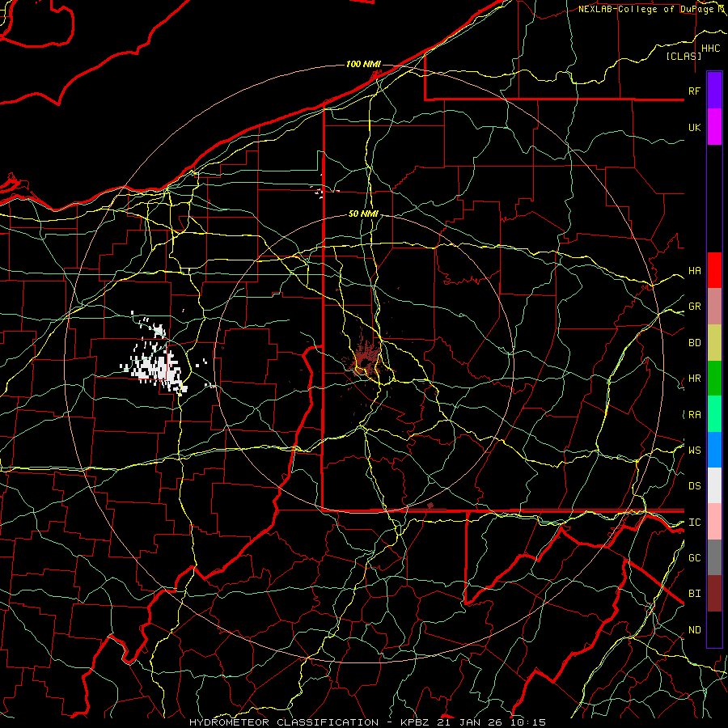
Task: Click the BI dark red legend swatch
Action: point(714,594)
